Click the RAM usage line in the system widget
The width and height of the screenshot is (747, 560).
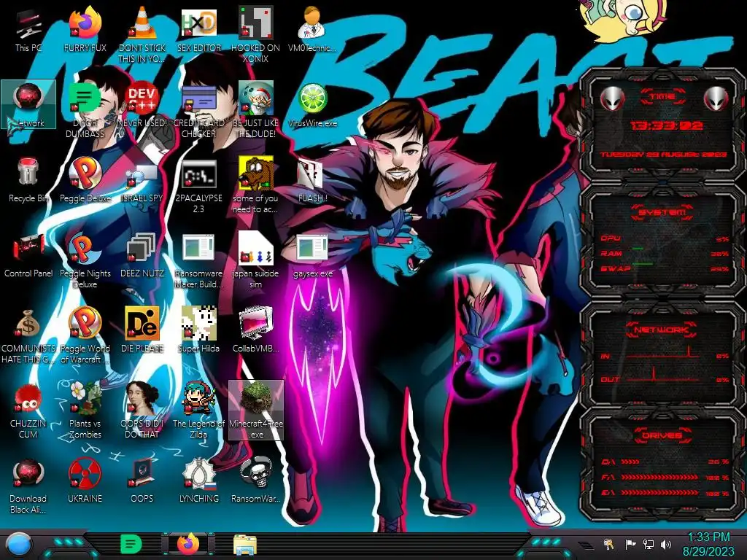click(665, 254)
